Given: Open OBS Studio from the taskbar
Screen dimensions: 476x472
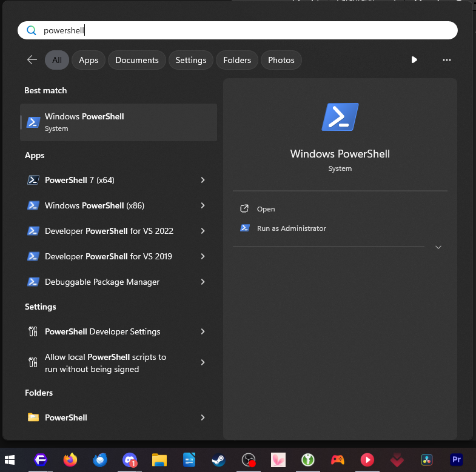Looking at the screenshot, I should (x=249, y=460).
